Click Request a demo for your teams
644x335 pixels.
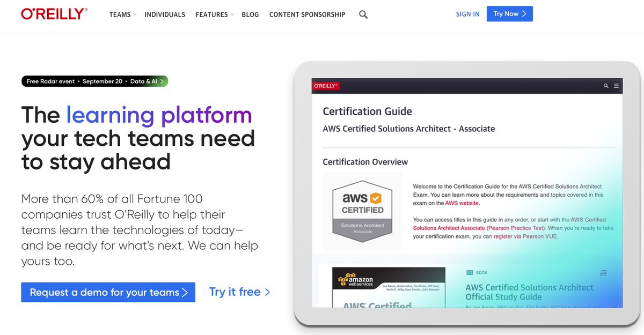[x=108, y=292]
